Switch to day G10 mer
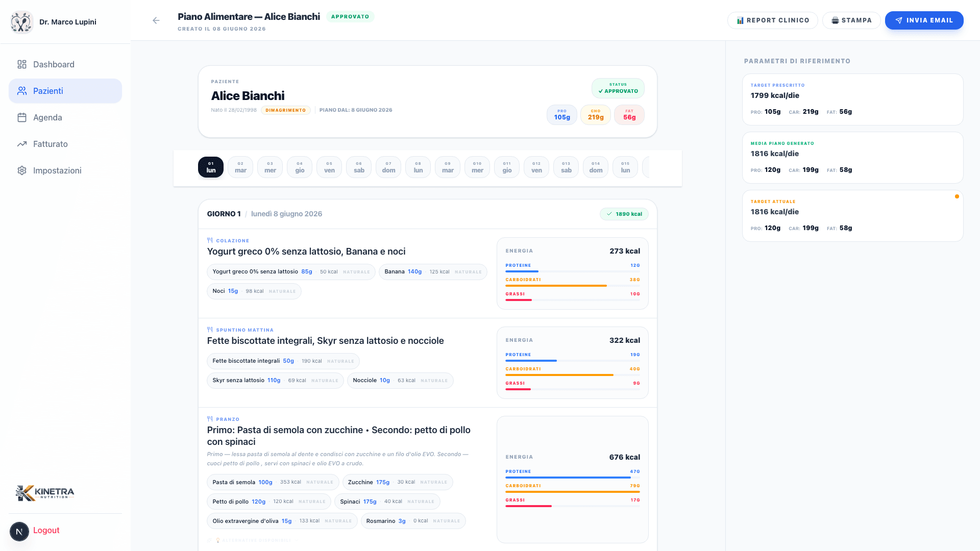This screenshot has height=551, width=980. [x=477, y=167]
